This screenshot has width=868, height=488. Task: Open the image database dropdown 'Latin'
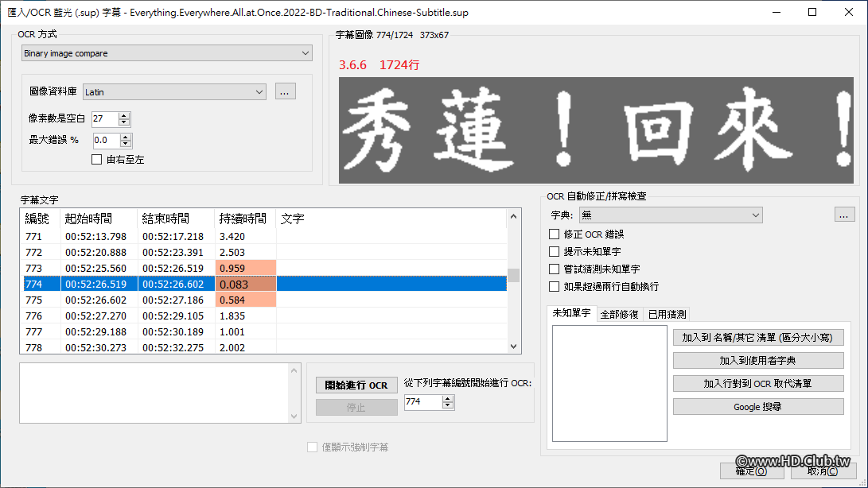click(x=174, y=92)
